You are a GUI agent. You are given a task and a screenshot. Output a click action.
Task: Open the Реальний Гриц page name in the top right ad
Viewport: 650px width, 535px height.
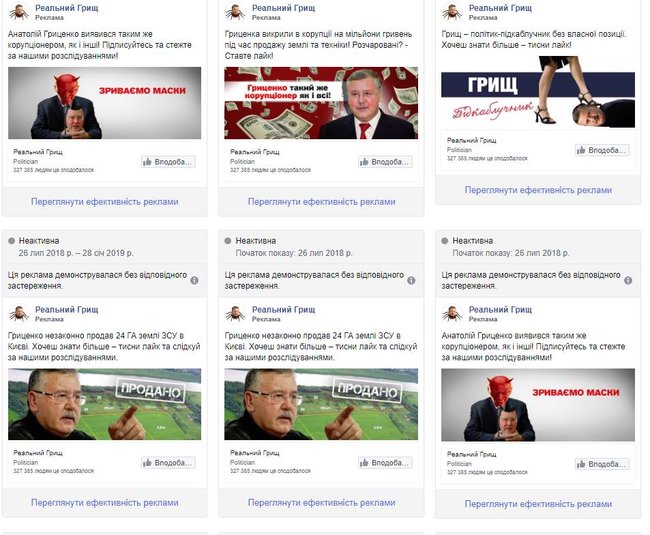500,8
